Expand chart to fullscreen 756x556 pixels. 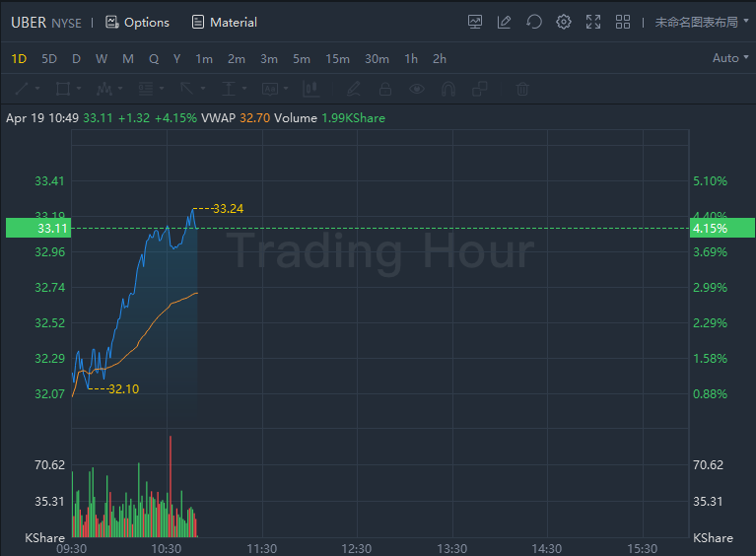tap(593, 22)
